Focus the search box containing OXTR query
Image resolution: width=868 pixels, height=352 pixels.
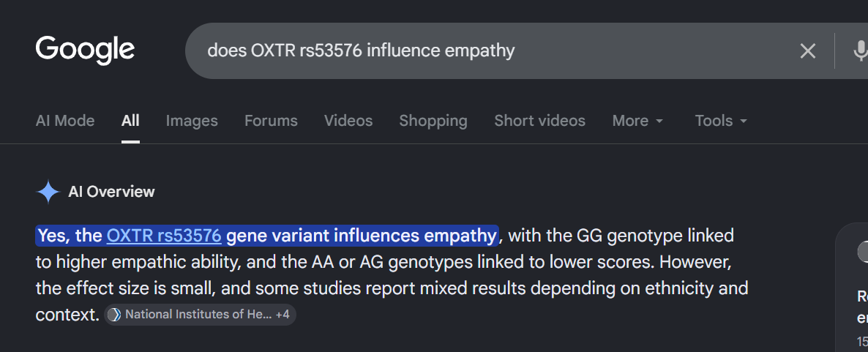point(498,51)
